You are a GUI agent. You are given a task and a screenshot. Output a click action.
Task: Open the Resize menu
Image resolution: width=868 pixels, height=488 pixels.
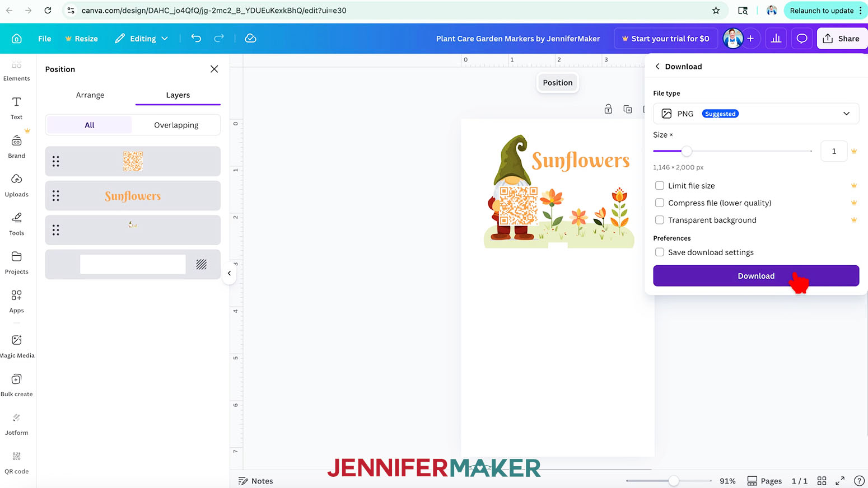82,39
